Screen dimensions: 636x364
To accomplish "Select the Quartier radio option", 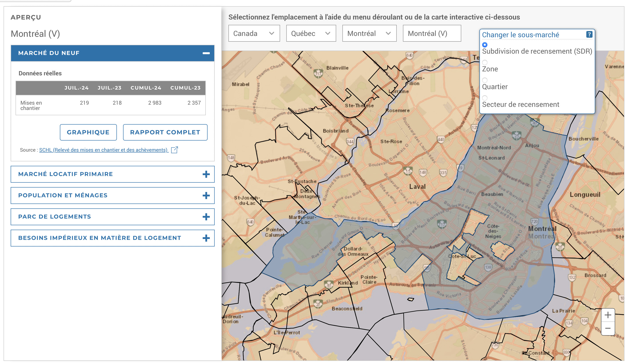I will coord(485,80).
